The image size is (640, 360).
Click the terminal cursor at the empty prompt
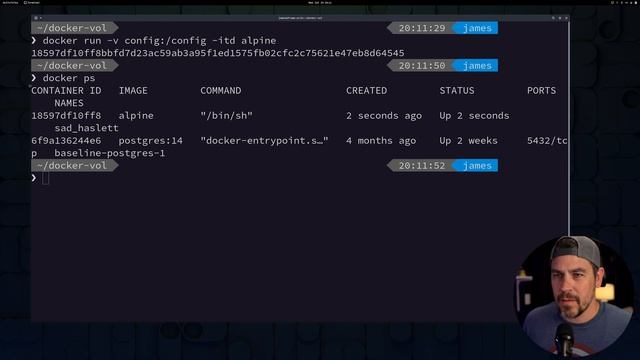45,178
